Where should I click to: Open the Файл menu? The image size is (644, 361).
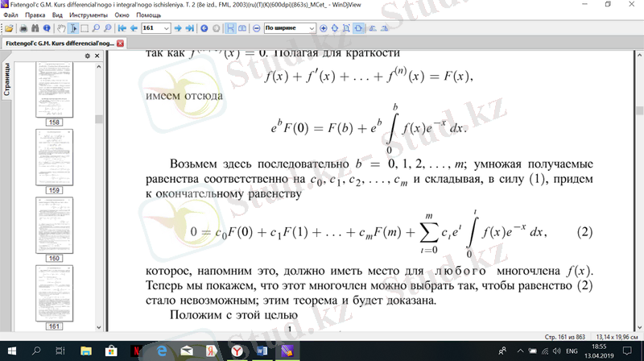pos(10,15)
